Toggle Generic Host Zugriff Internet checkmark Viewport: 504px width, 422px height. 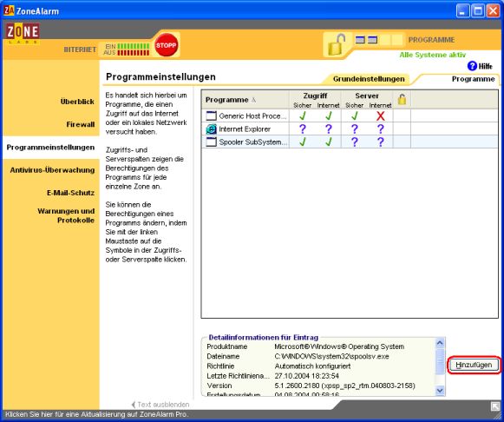coord(328,115)
